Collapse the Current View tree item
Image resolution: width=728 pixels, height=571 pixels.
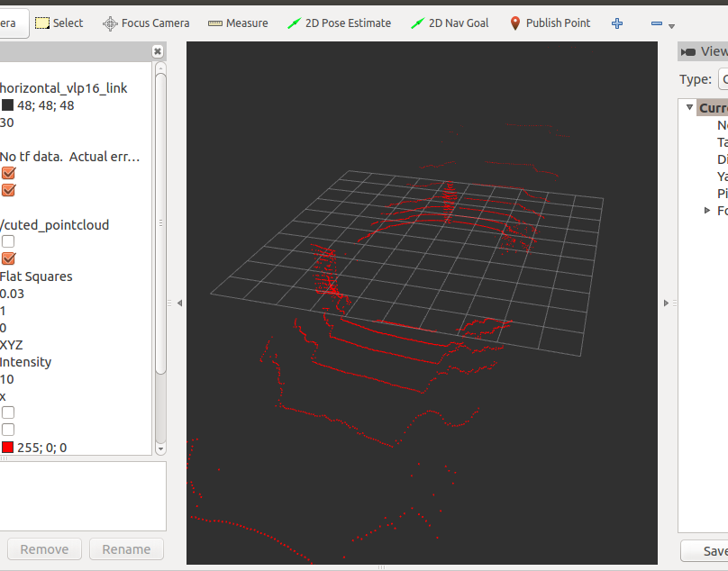690,107
